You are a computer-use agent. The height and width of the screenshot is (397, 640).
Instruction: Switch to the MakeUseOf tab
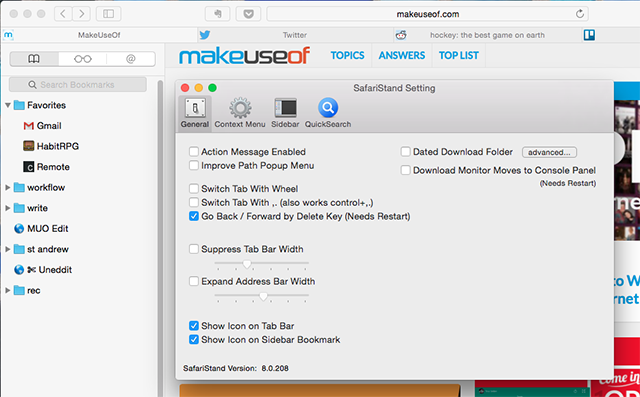(99, 35)
